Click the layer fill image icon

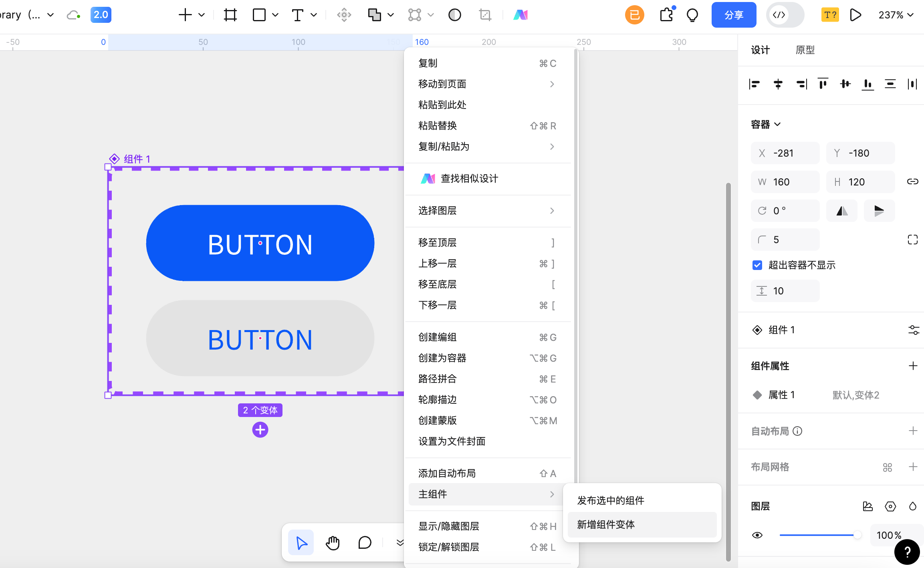(868, 506)
